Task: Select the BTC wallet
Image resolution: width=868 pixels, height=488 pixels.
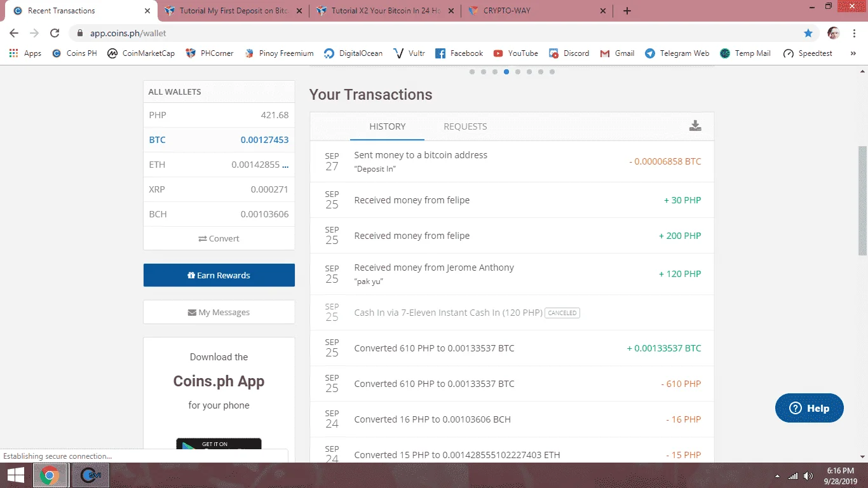Action: pyautogui.click(x=219, y=140)
